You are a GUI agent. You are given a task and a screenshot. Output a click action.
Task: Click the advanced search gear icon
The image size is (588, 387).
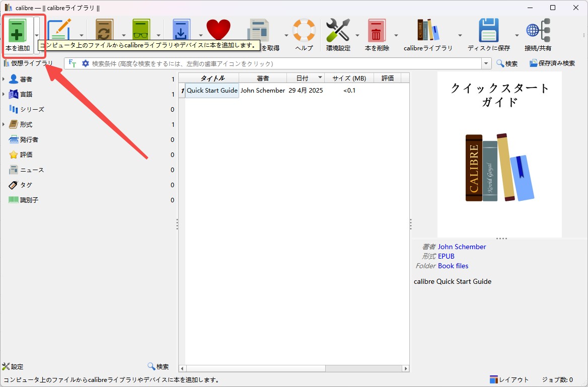(86, 63)
